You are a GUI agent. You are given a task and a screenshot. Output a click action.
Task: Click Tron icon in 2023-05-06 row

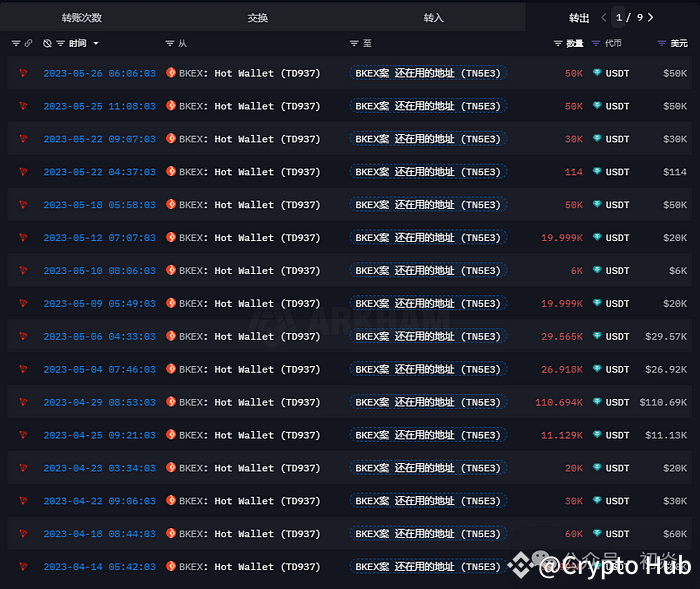(23, 336)
